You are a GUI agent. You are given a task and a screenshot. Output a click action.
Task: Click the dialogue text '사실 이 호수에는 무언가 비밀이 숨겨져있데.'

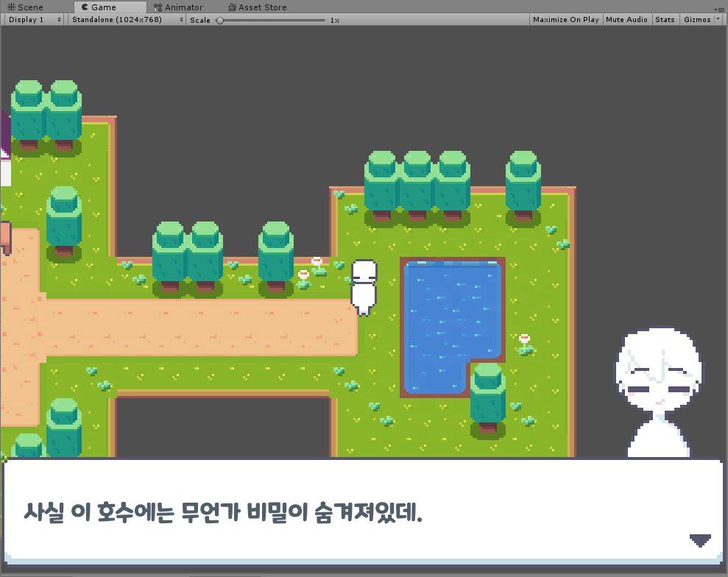pyautogui.click(x=223, y=512)
